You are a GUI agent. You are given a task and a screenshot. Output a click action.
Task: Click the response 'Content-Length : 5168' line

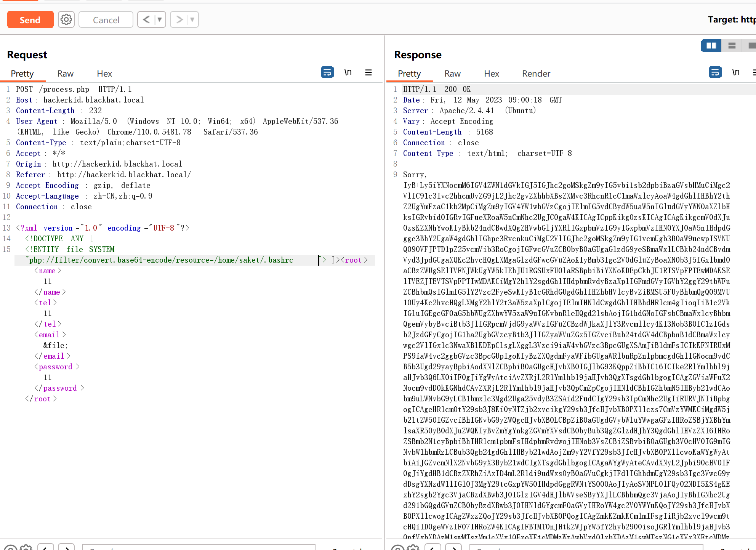448,132
